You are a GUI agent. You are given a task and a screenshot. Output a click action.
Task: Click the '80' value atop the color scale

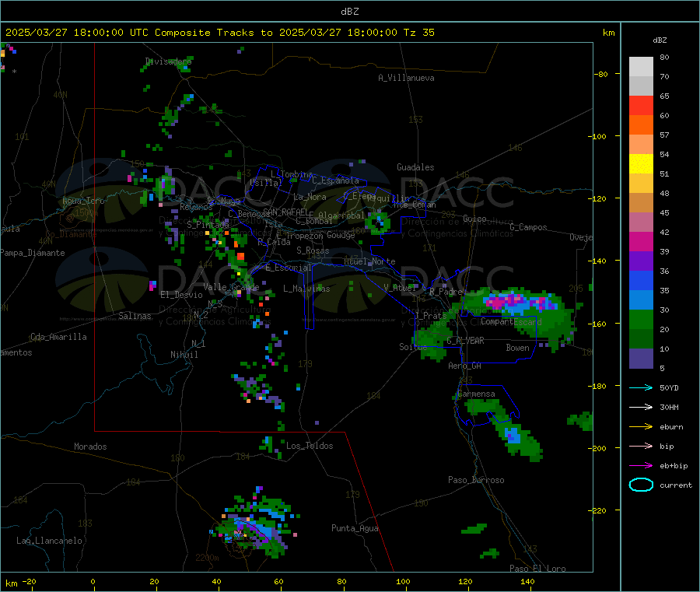coord(664,57)
